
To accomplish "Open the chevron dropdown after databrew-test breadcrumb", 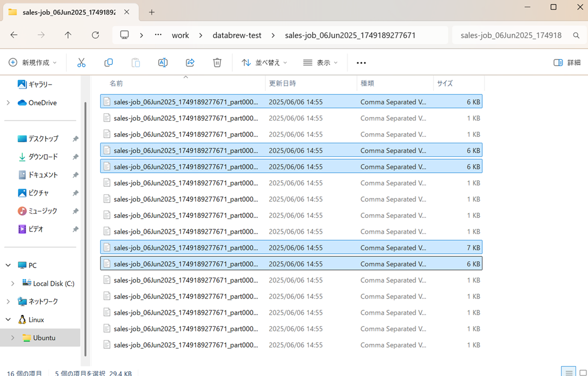I will pyautogui.click(x=273, y=35).
